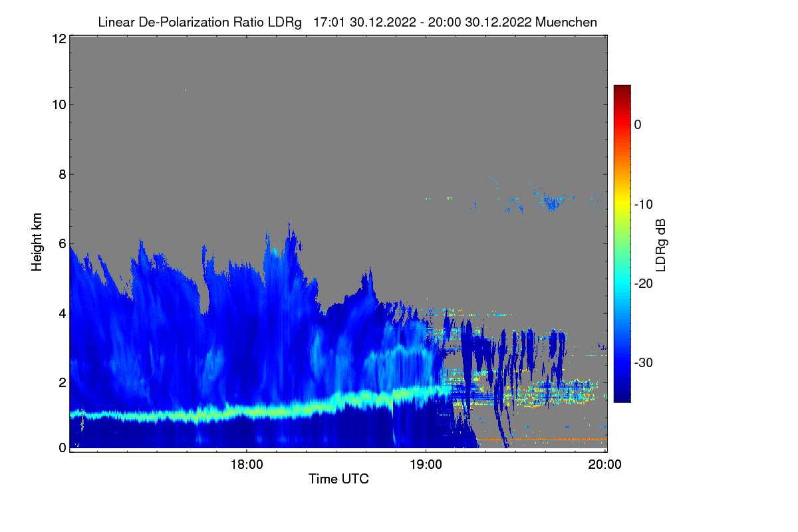Click the colorbar value label '-30'
The height and width of the screenshot is (532, 798).
(x=643, y=363)
